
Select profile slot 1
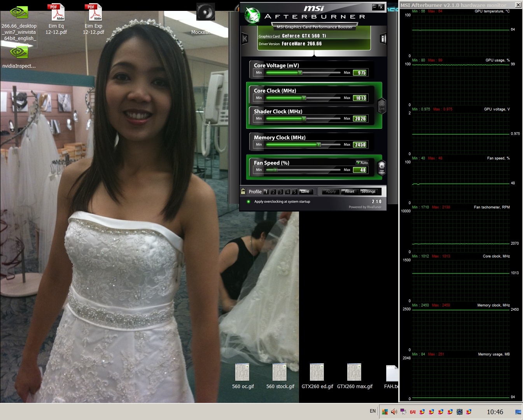266,192
